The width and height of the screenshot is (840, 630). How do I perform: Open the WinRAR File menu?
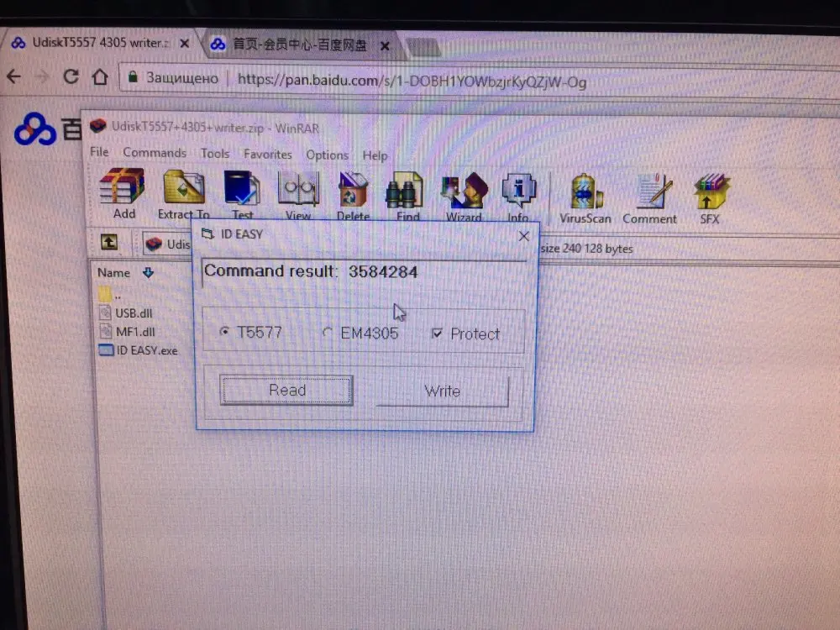coord(99,151)
